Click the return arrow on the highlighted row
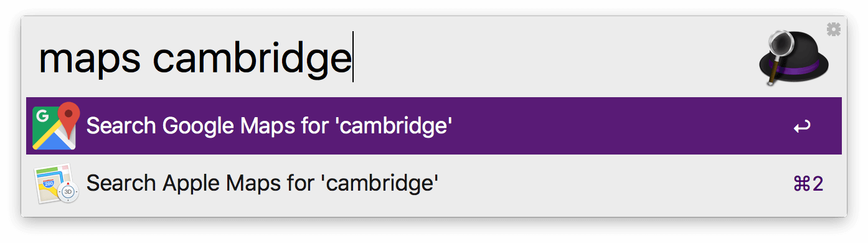This screenshot has width=868, height=243. coord(802,127)
